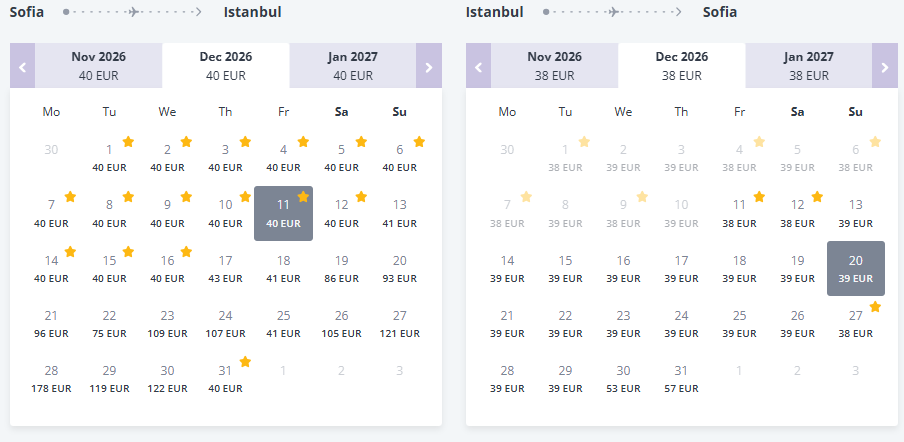Viewport: 904px width, 442px height.
Task: Choose return December 12 at 38 EUR
Action: (797, 213)
